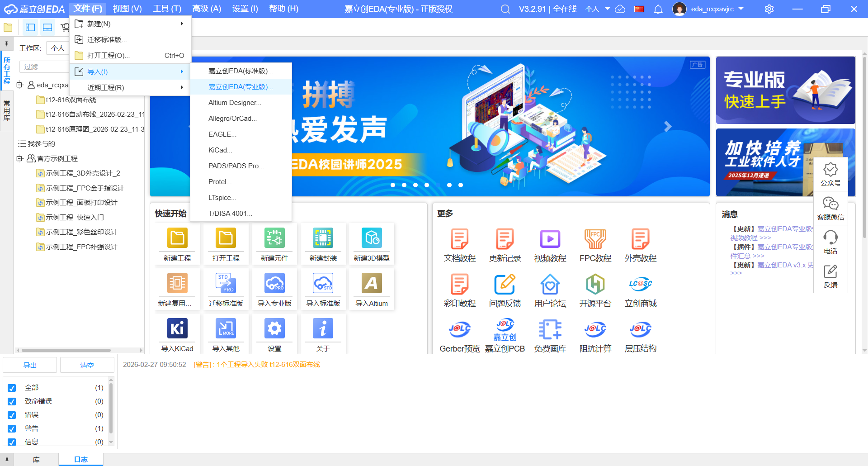This screenshot has width=868, height=466.
Task: Open the Gerber预览 viewer icon
Action: (x=459, y=330)
